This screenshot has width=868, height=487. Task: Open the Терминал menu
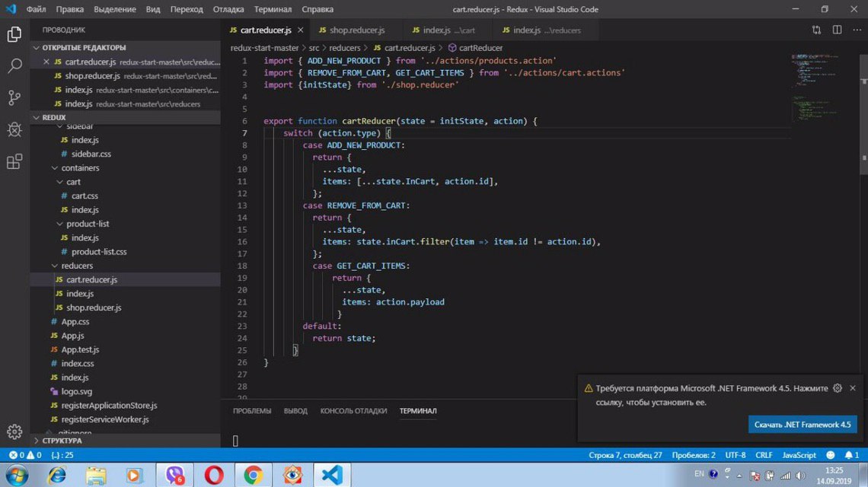pyautogui.click(x=273, y=10)
